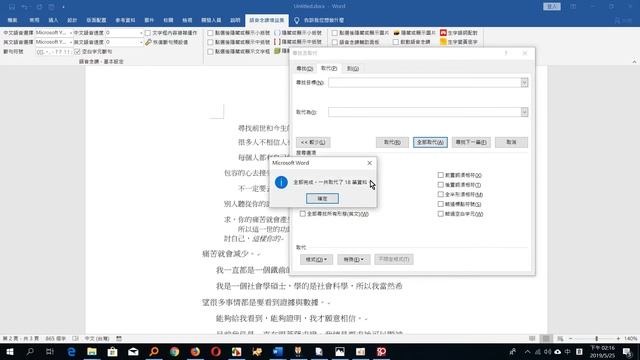Viewport: 640px width, 360px height.
Task: Click the 取代(R) Replace button
Action: pyautogui.click(x=392, y=142)
